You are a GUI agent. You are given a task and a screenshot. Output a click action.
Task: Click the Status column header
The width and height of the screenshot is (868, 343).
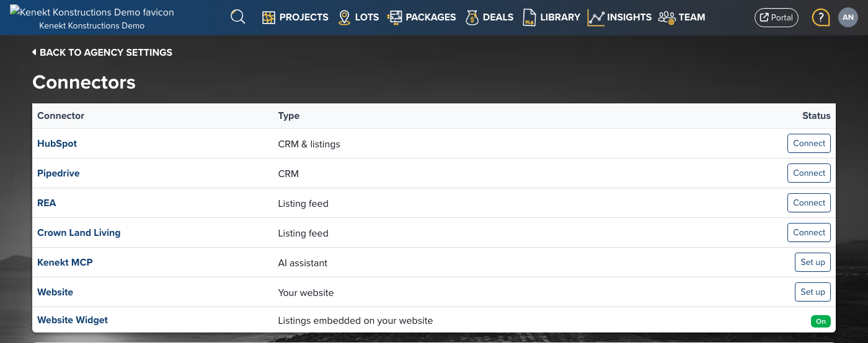[816, 116]
